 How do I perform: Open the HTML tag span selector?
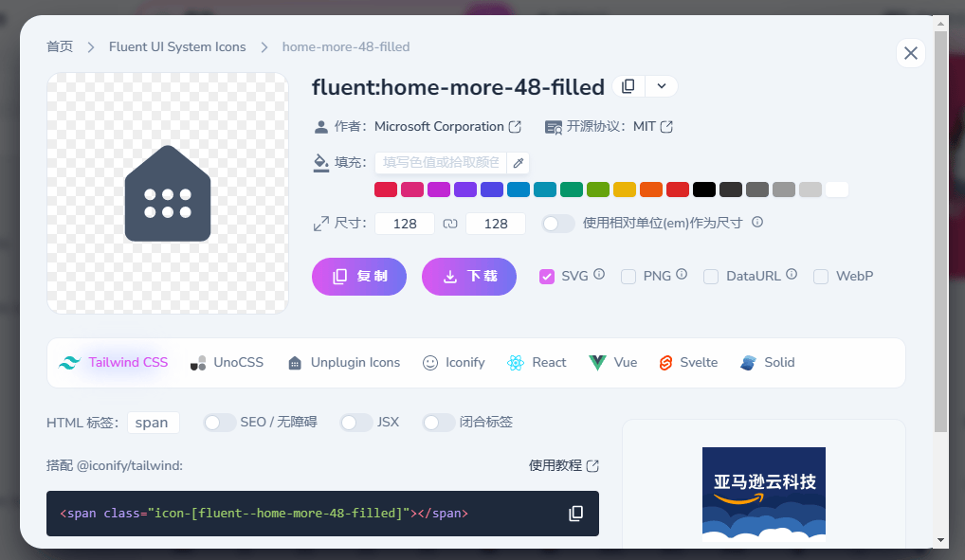tap(153, 423)
